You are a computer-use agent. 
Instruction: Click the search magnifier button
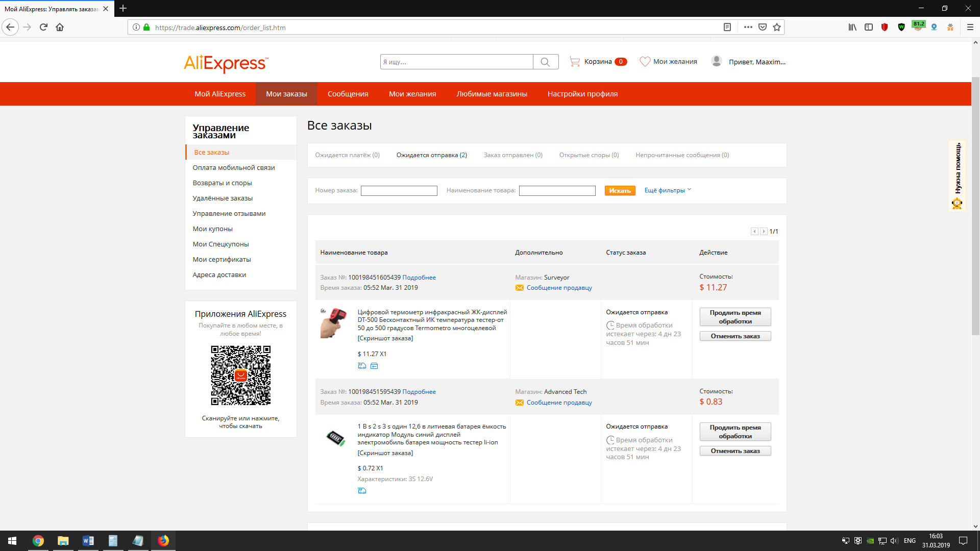click(545, 62)
